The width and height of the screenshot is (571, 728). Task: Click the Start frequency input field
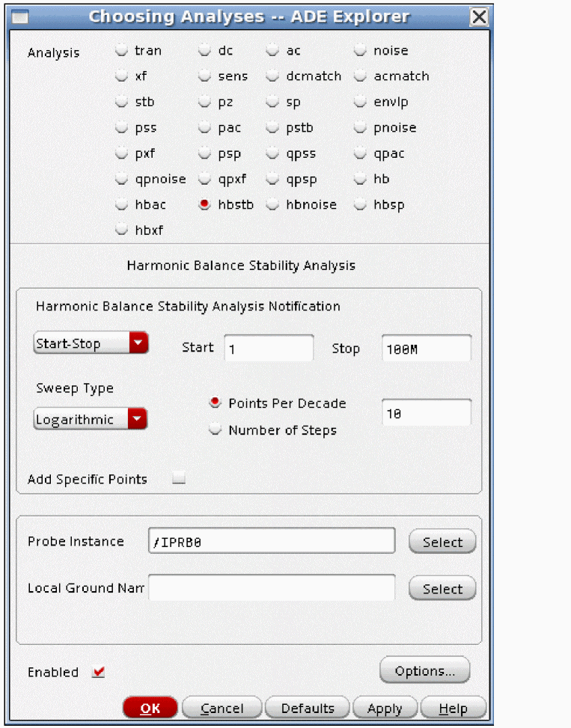tap(267, 349)
